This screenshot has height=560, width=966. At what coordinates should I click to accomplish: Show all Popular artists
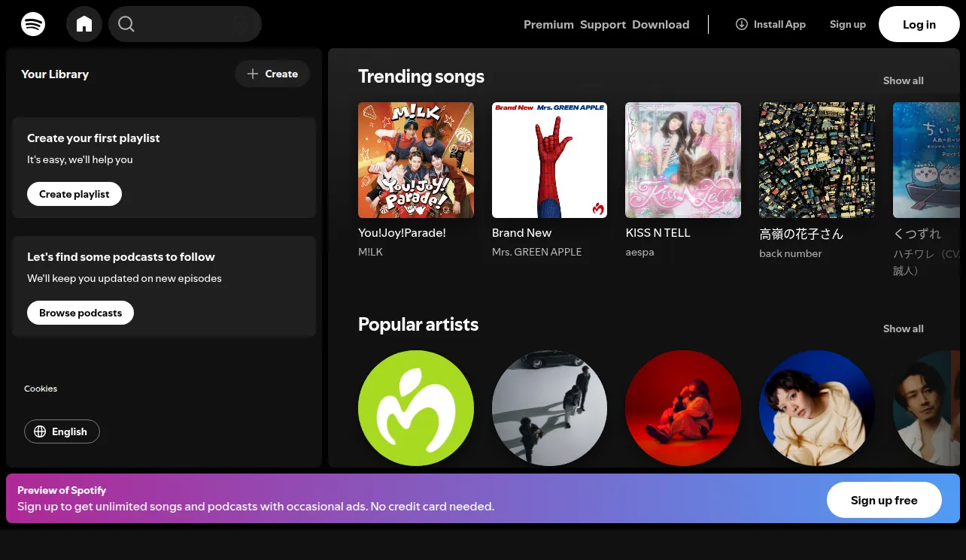[903, 328]
